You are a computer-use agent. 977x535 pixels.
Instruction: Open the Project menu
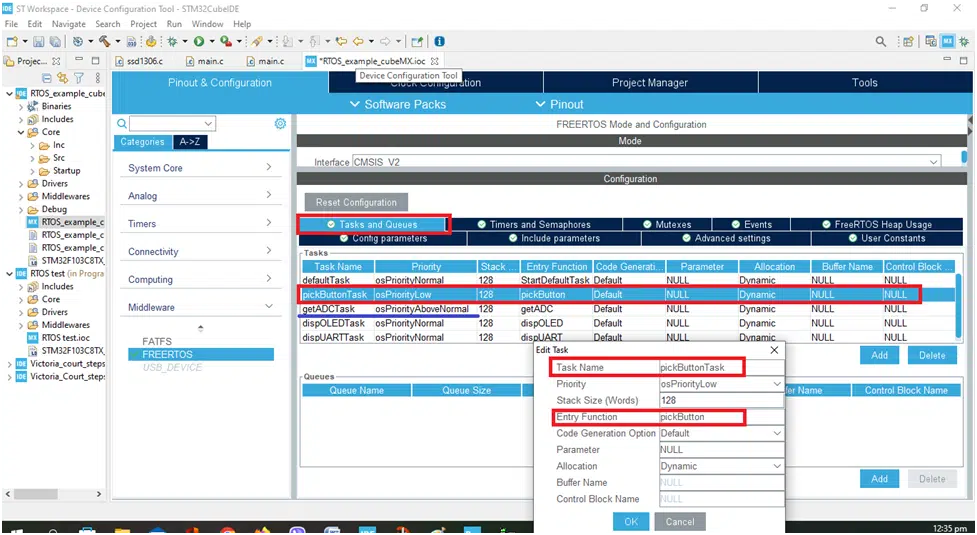143,24
